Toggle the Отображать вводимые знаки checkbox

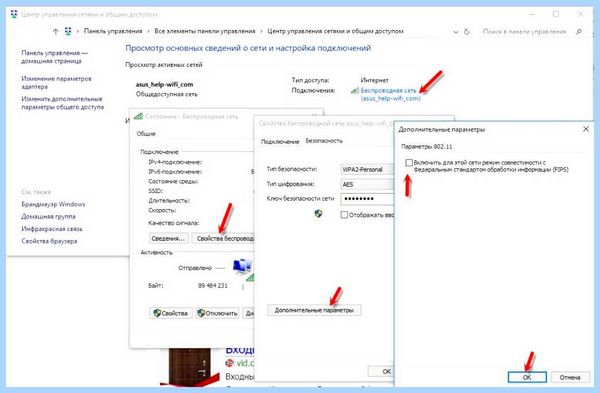click(x=344, y=215)
